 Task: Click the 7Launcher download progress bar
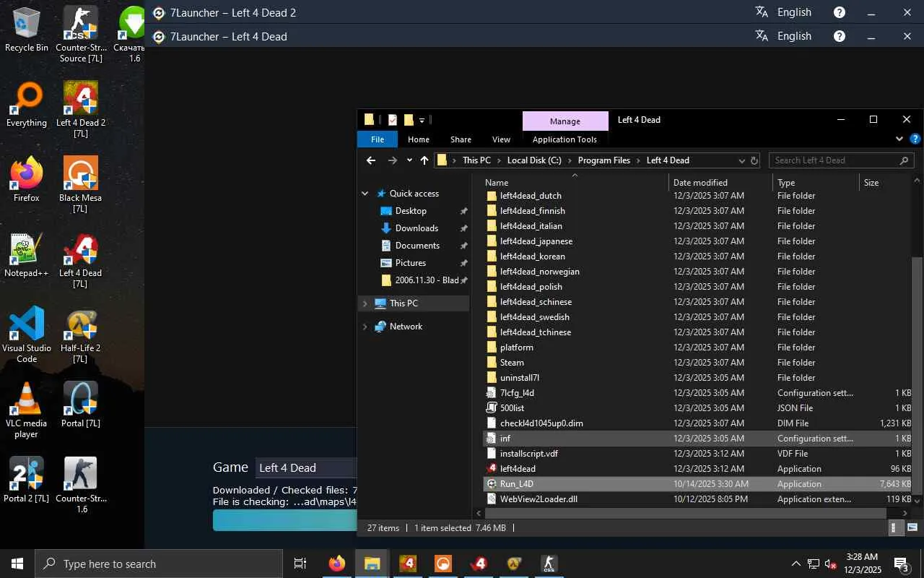[x=285, y=520]
